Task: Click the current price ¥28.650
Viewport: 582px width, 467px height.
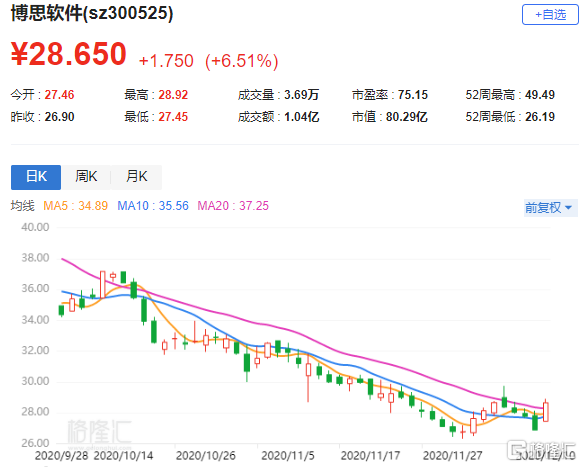Action: tap(69, 54)
